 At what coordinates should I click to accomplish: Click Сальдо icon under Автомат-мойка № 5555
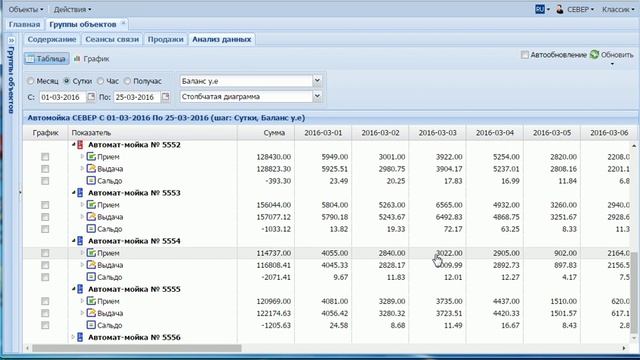pyautogui.click(x=91, y=325)
